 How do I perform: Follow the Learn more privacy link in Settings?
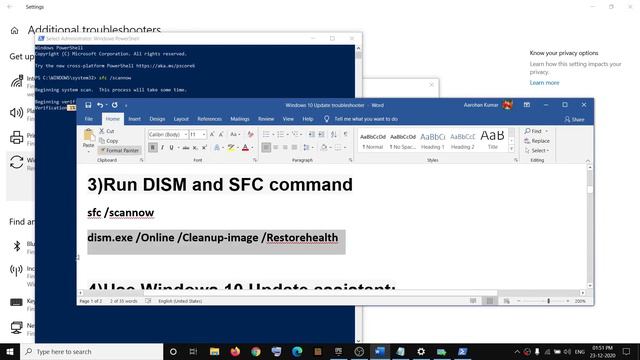[x=544, y=82]
